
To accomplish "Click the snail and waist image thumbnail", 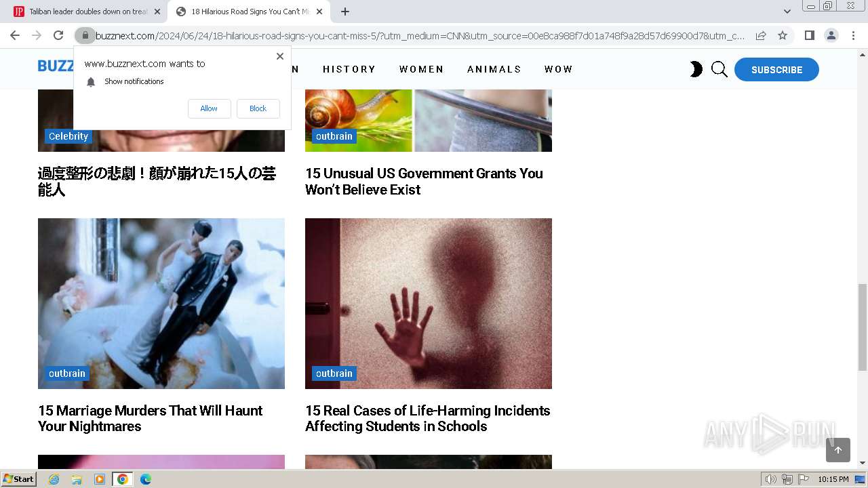I will point(429,121).
